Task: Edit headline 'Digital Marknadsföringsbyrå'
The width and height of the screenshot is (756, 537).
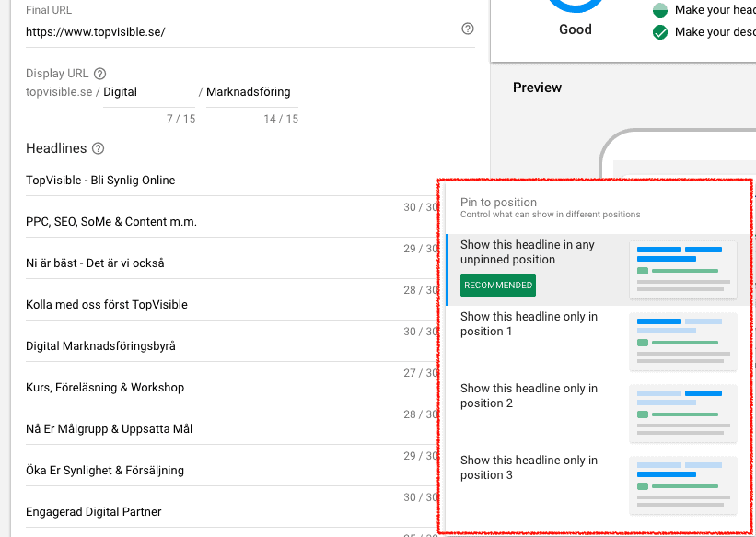Action: [231, 346]
